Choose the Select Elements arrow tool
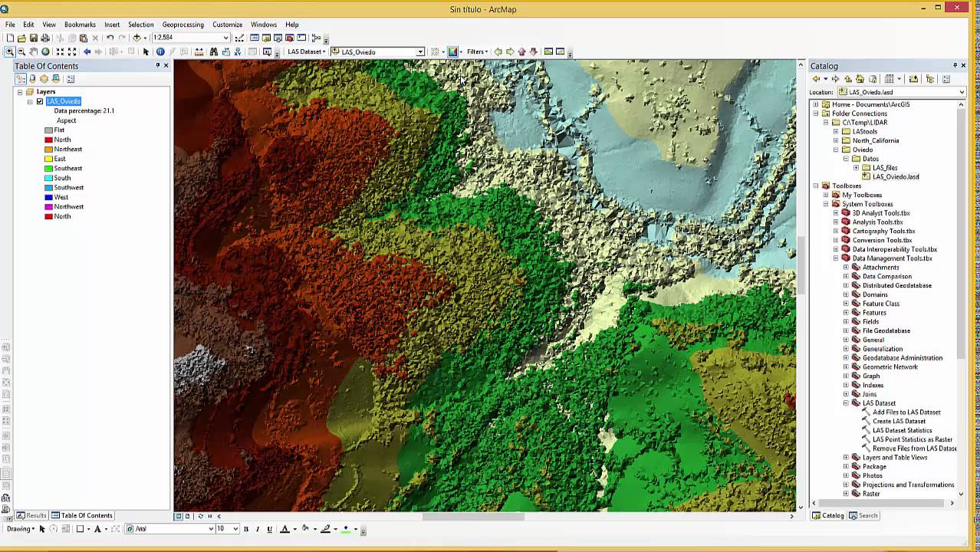The height and width of the screenshot is (552, 980). pyautogui.click(x=146, y=51)
